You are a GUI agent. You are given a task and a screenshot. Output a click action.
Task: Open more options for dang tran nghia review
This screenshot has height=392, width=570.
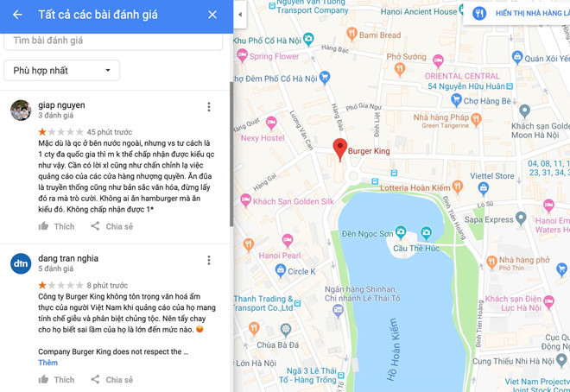tap(209, 260)
